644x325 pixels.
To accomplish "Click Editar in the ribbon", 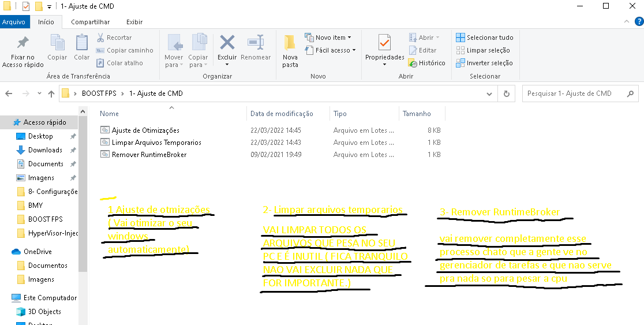I will [422, 50].
